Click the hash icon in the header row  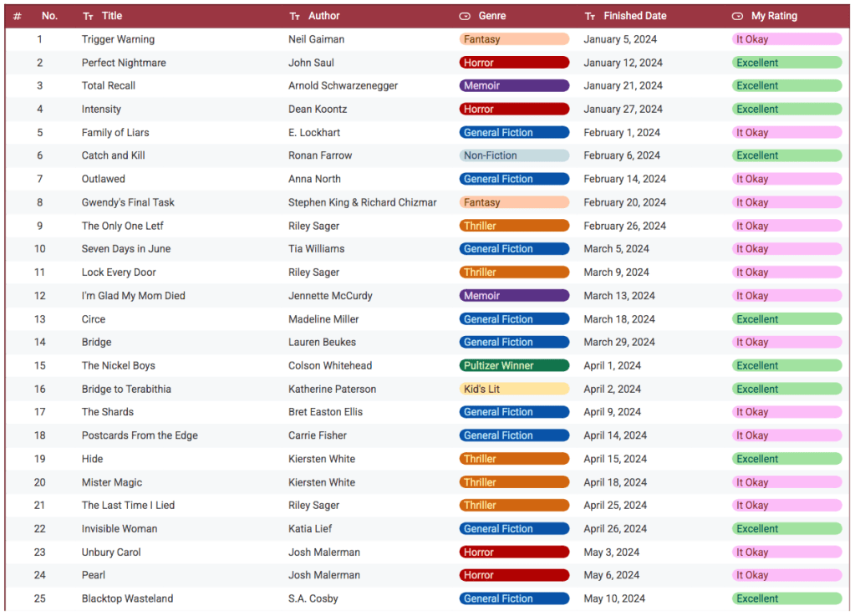17,17
